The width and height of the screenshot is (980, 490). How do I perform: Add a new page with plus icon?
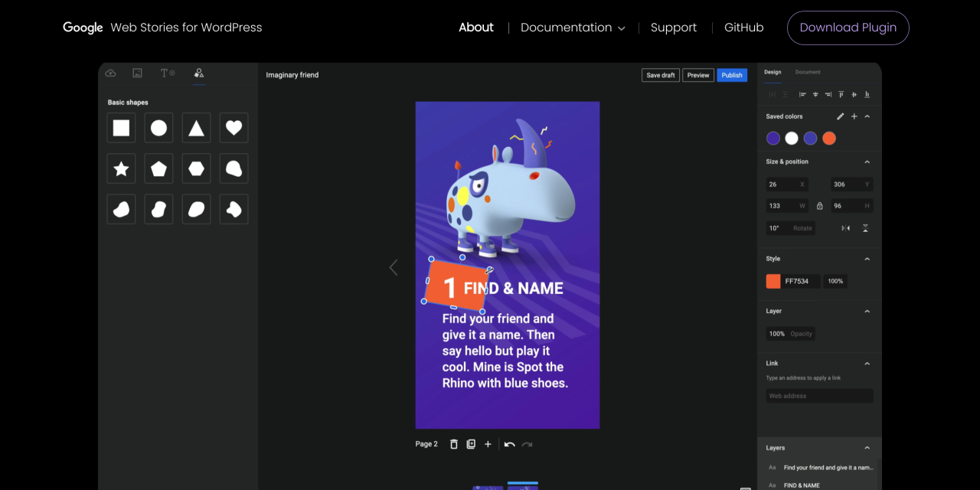tap(488, 444)
